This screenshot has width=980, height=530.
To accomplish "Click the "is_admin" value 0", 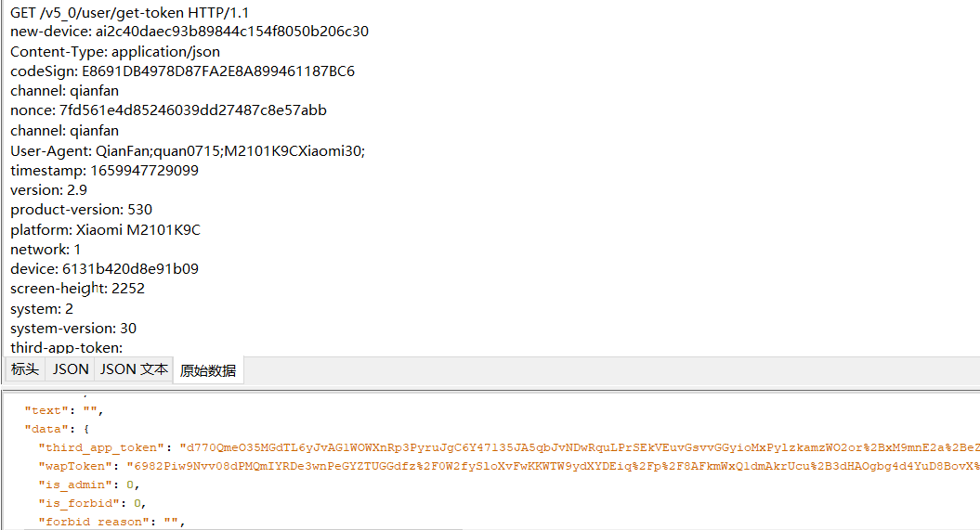I will [130, 485].
